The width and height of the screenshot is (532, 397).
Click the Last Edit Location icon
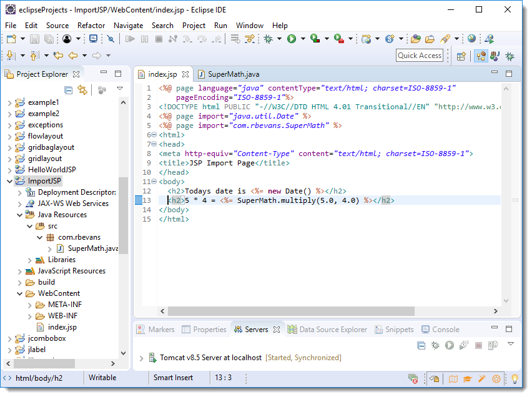pyautogui.click(x=58, y=56)
